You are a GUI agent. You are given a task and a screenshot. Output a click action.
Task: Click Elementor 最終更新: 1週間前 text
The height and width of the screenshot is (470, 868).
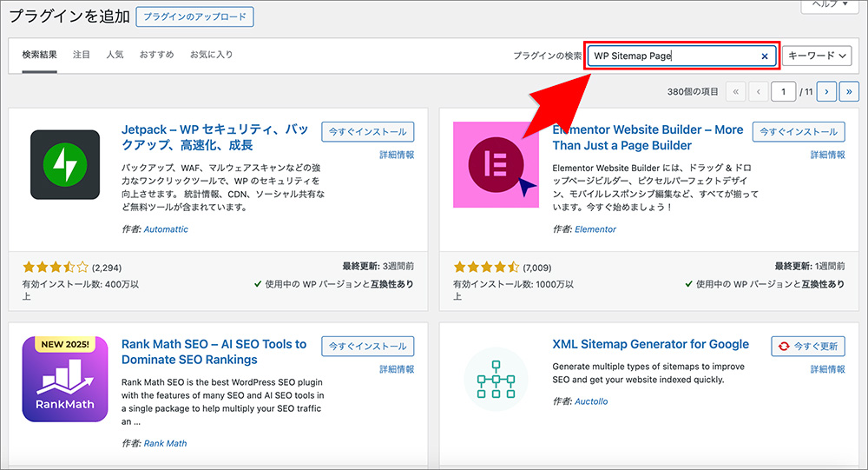809,266
